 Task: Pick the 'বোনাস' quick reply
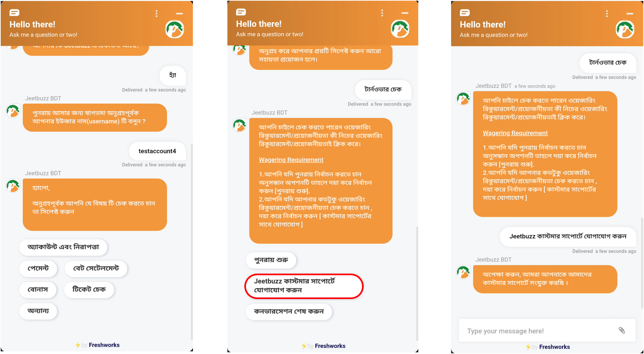pyautogui.click(x=38, y=290)
